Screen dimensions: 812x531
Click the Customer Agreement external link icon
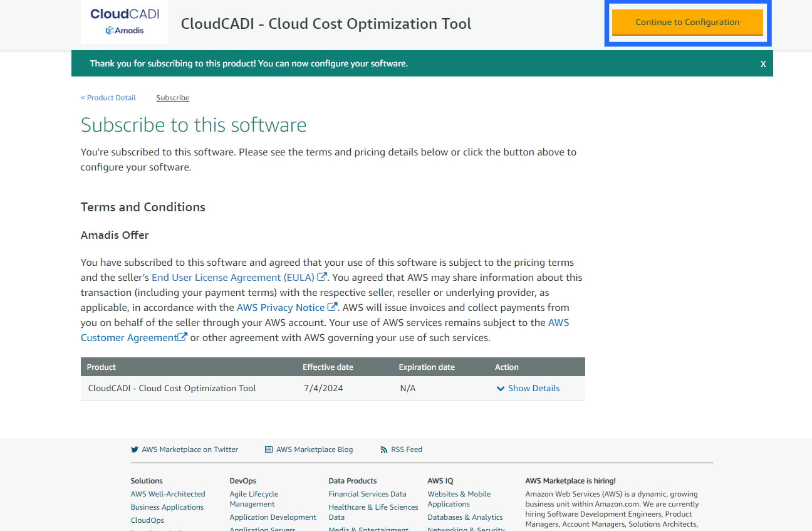(182, 337)
